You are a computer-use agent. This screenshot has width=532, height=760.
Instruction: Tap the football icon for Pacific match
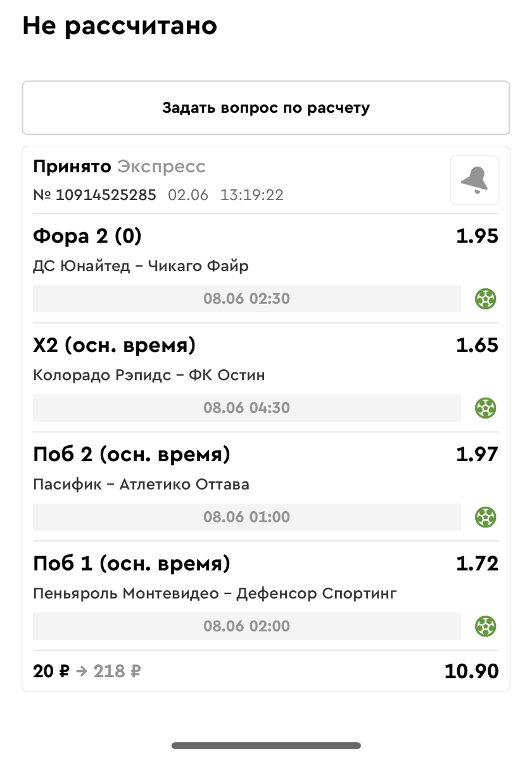486,517
